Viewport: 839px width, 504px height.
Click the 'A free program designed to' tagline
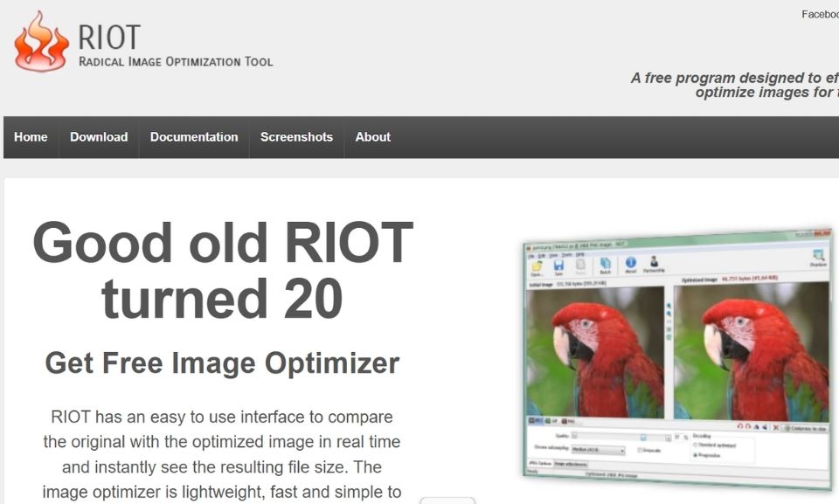[x=734, y=85]
